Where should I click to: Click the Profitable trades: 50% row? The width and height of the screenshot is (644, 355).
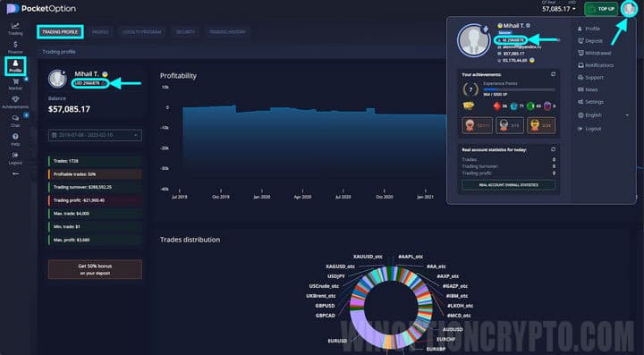pyautogui.click(x=95, y=174)
